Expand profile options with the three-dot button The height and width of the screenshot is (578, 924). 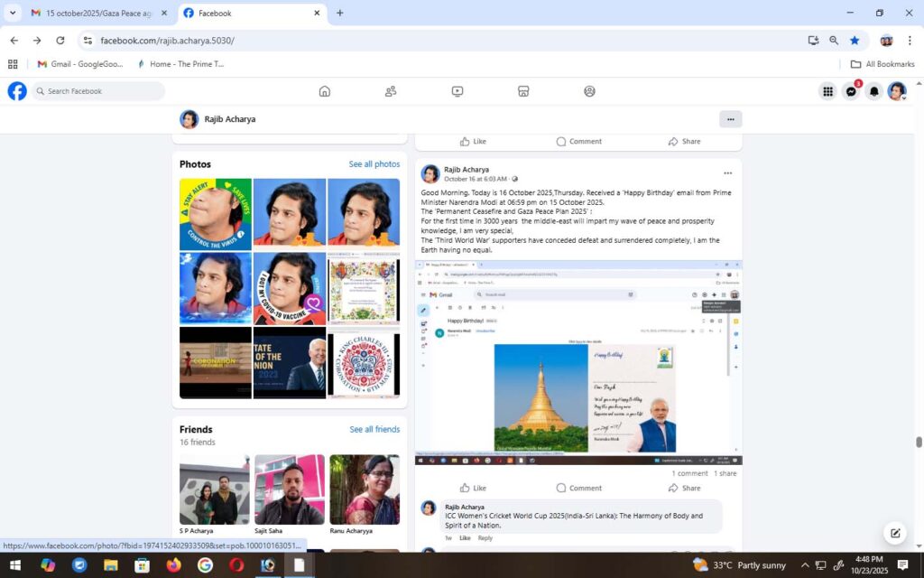click(730, 119)
